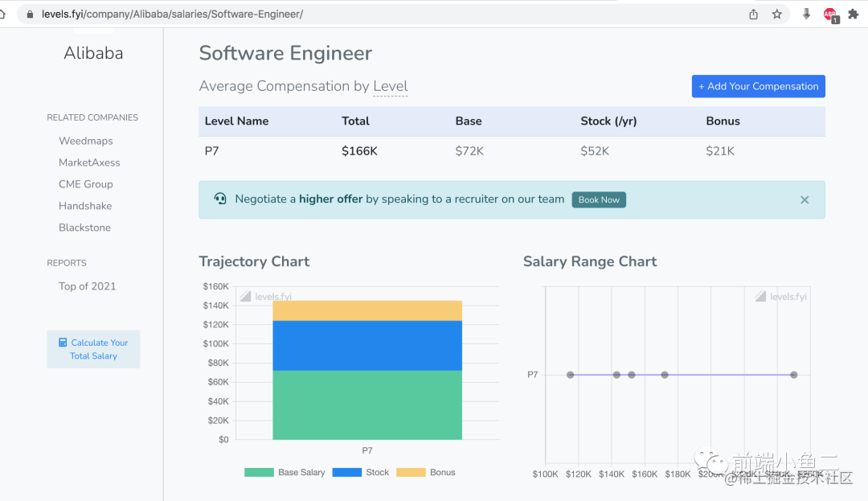Screen dimensions: 868x501
Task: Open the Top of 2021 report
Action: point(88,286)
